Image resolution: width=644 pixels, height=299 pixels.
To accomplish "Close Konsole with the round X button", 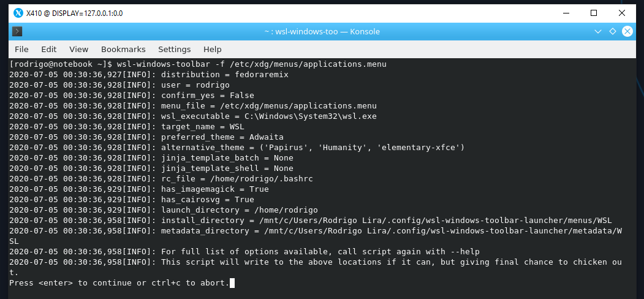I will [x=627, y=32].
